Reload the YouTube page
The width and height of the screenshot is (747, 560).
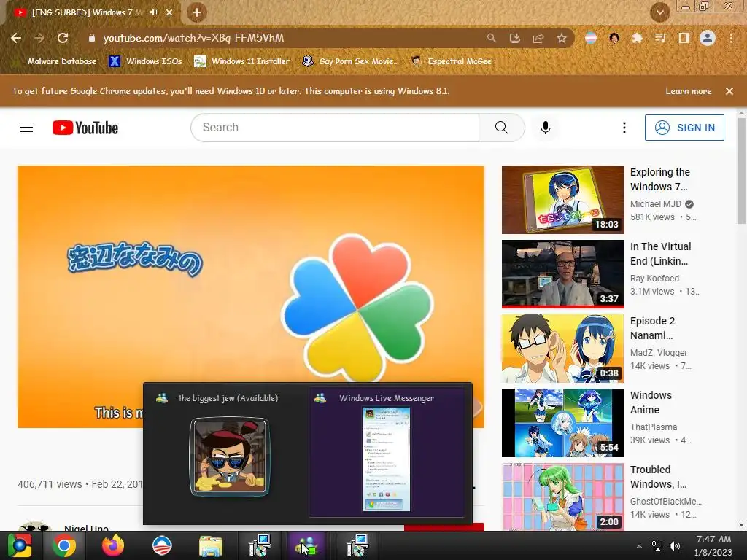coord(63,38)
